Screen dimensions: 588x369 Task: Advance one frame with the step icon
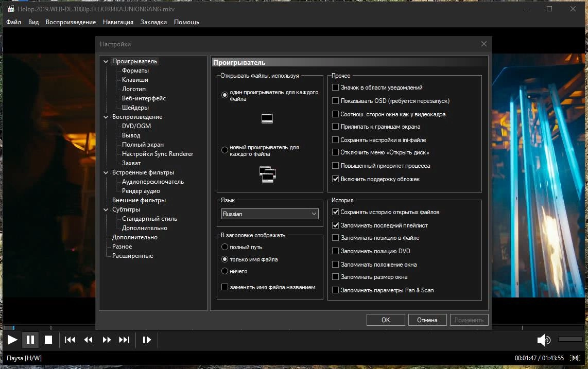click(147, 340)
